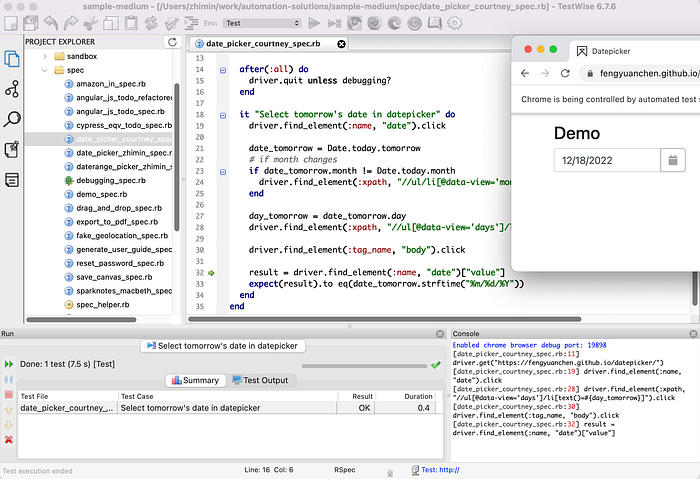The height and width of the screenshot is (479, 700).
Task: Click the Paste clipboard icon
Action: [x=131, y=23]
